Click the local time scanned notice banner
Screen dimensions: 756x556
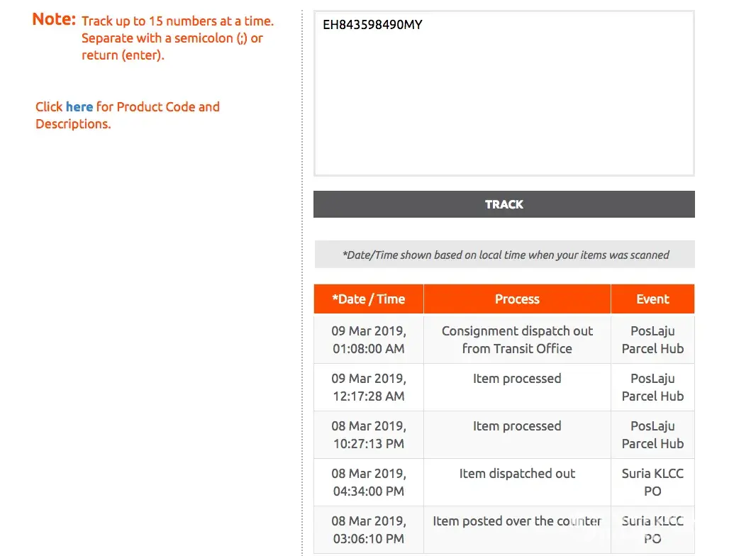point(504,255)
